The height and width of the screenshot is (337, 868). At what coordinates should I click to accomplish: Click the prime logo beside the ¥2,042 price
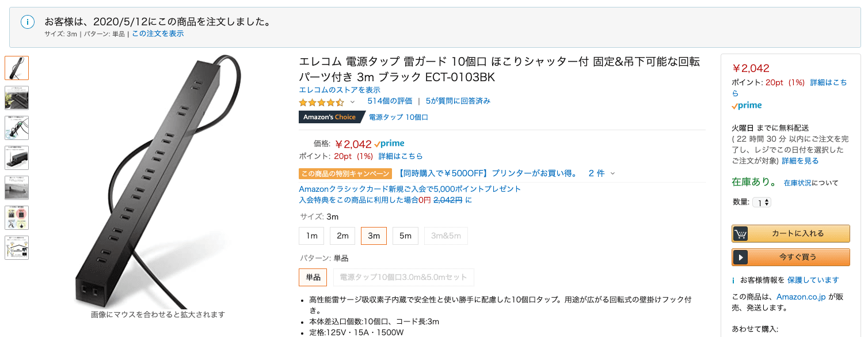coord(389,144)
